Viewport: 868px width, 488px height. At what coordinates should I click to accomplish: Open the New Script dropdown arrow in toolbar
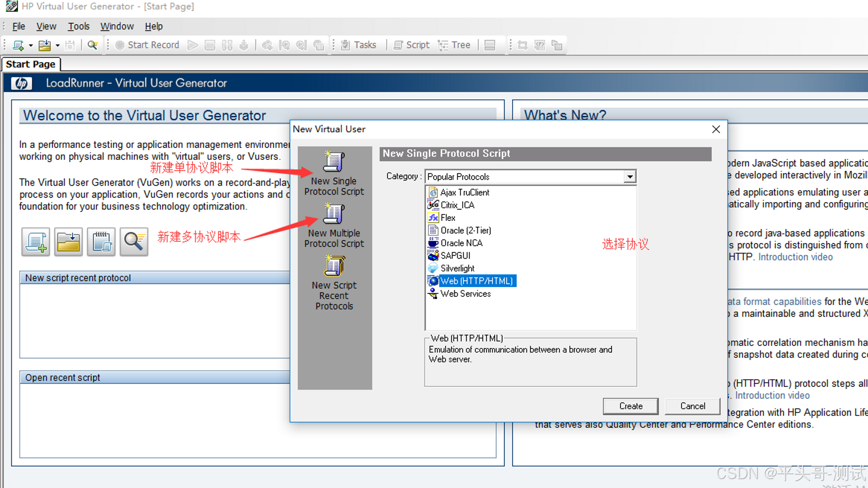tap(31, 46)
